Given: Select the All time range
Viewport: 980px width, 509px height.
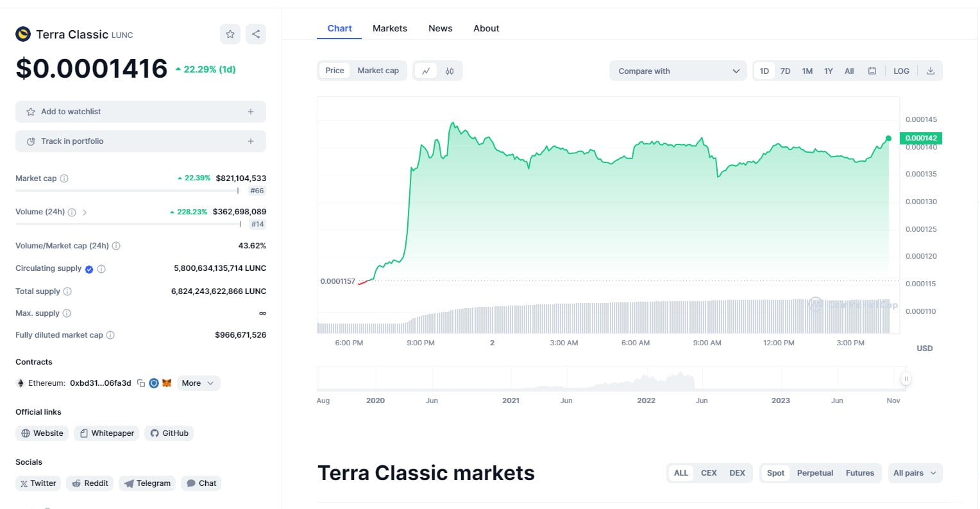Looking at the screenshot, I should [x=849, y=71].
